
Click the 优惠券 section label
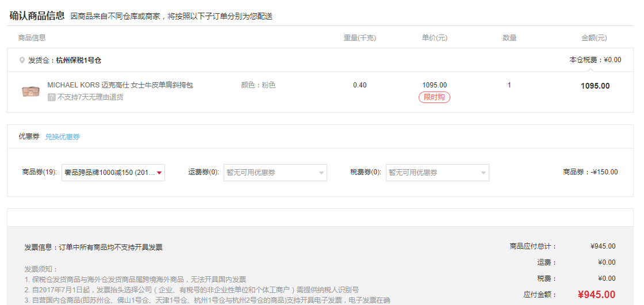point(29,137)
